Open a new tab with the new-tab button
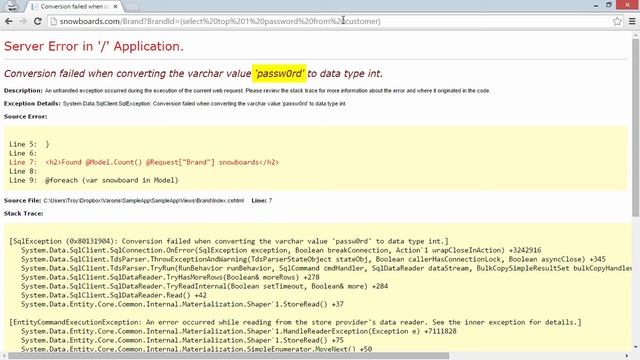 point(132,7)
